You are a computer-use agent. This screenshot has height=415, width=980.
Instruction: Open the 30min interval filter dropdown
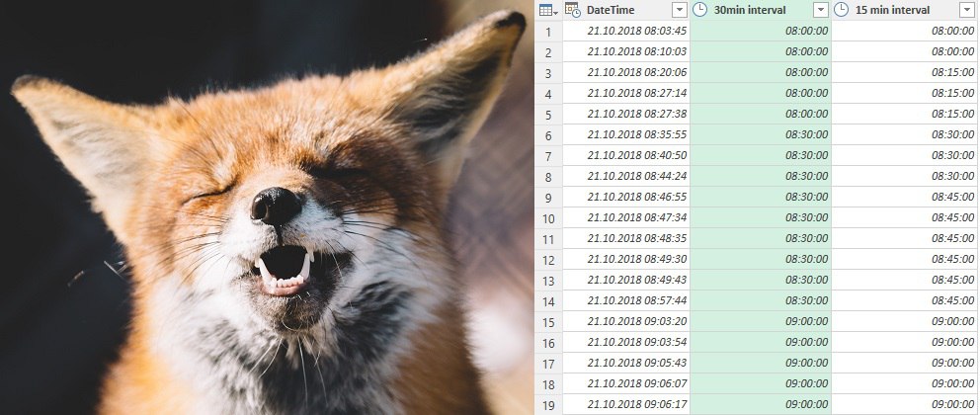click(821, 10)
